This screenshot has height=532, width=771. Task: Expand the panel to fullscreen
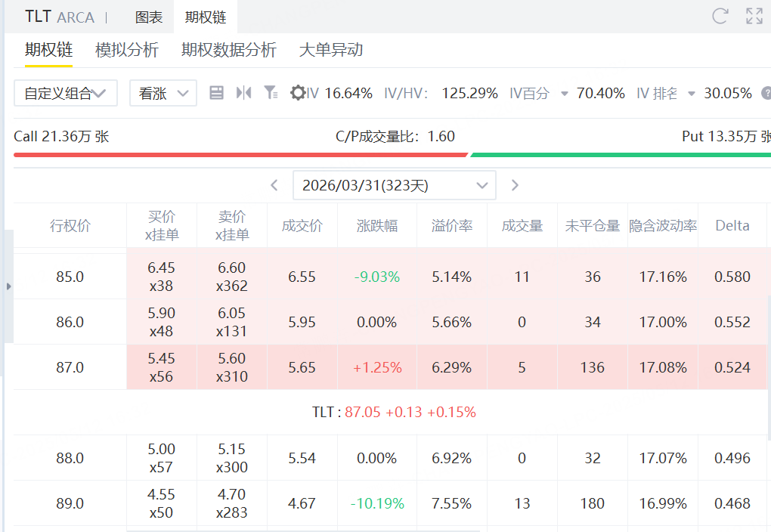754,16
